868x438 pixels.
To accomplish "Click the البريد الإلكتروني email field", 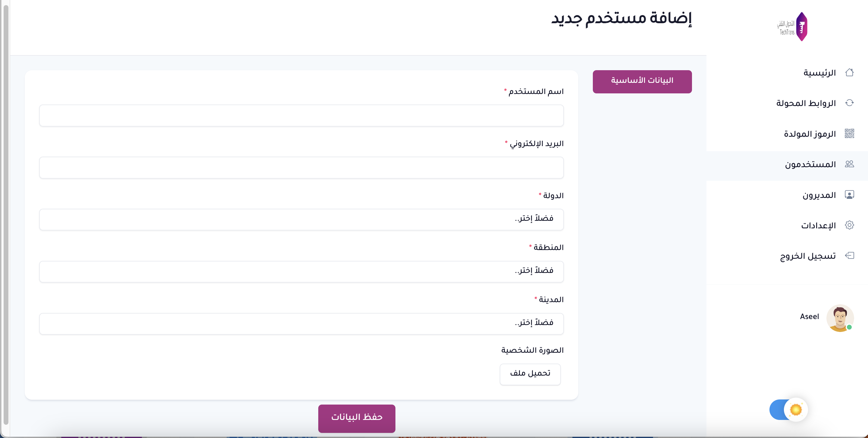I will pos(301,168).
